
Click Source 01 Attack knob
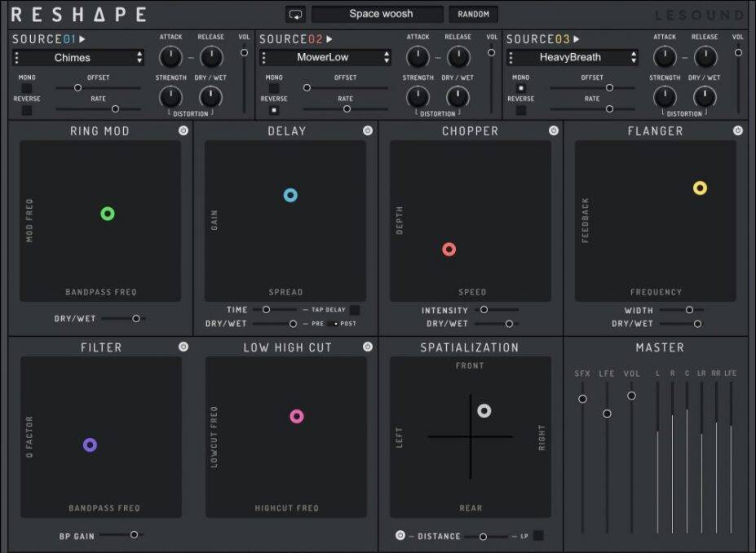(170, 57)
